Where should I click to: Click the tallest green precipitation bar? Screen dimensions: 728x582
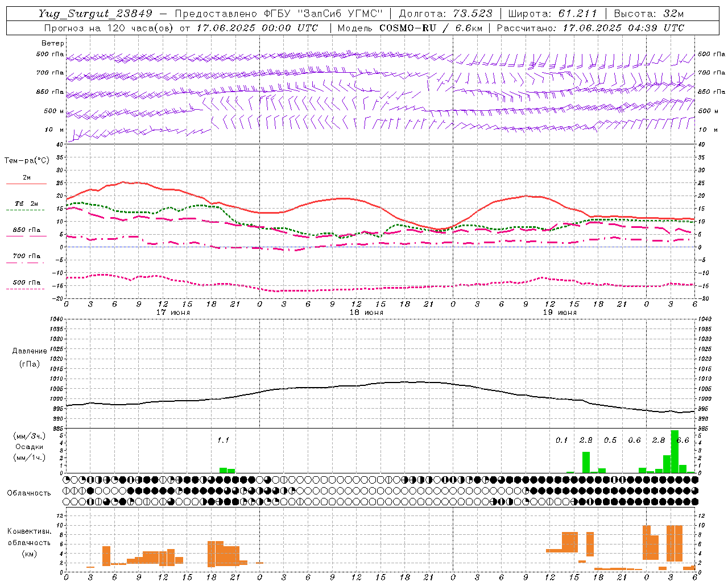click(x=675, y=451)
